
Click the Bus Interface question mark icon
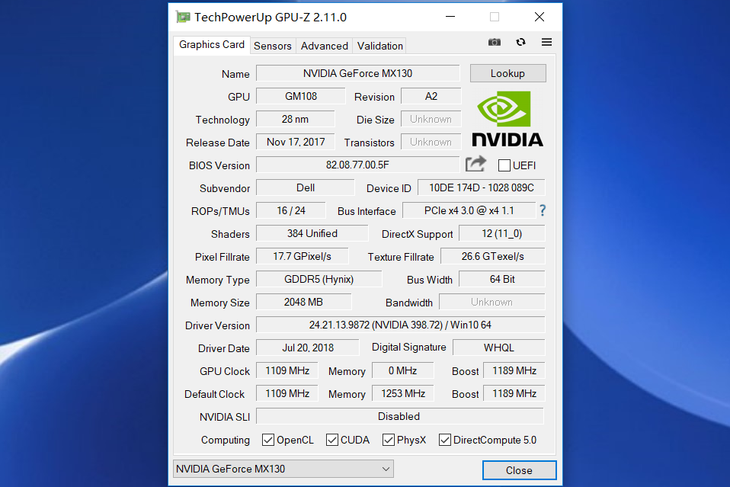[542, 210]
